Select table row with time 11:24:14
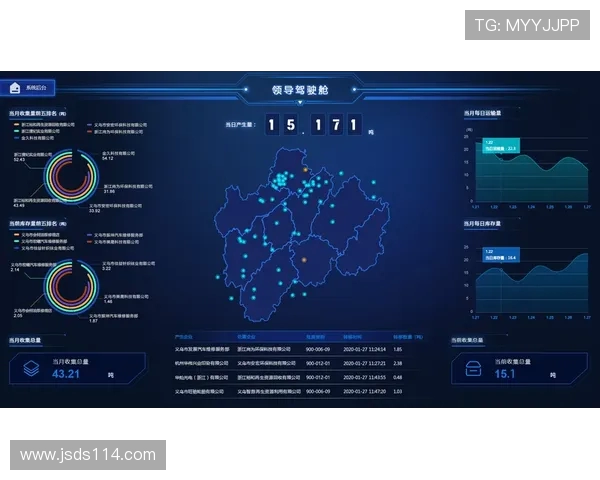The width and height of the screenshot is (600, 480). pyautogui.click(x=300, y=349)
